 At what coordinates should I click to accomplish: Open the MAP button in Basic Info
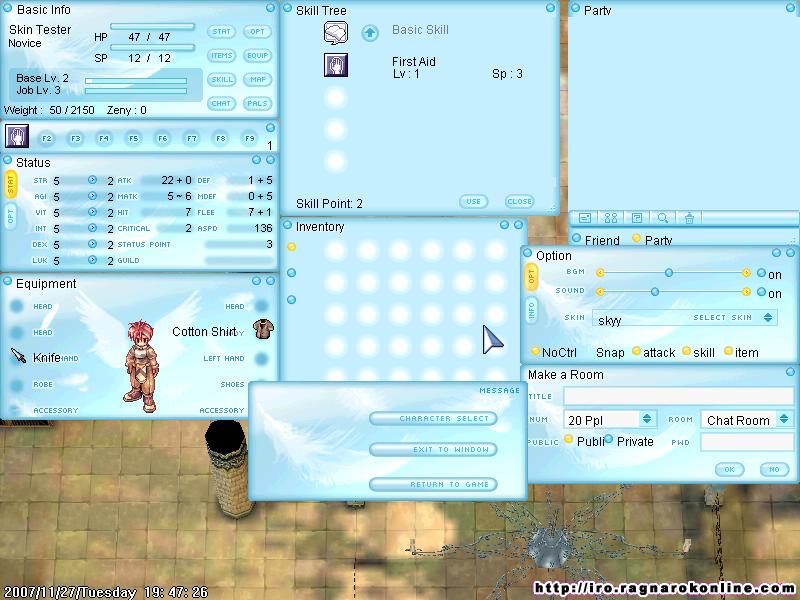(x=257, y=80)
